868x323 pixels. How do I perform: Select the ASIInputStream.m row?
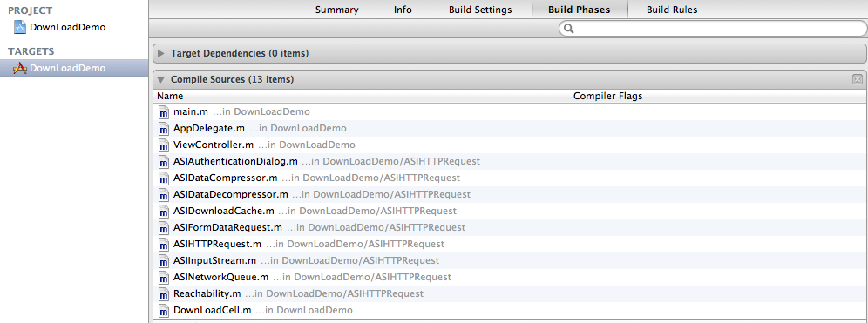pyautogui.click(x=509, y=260)
